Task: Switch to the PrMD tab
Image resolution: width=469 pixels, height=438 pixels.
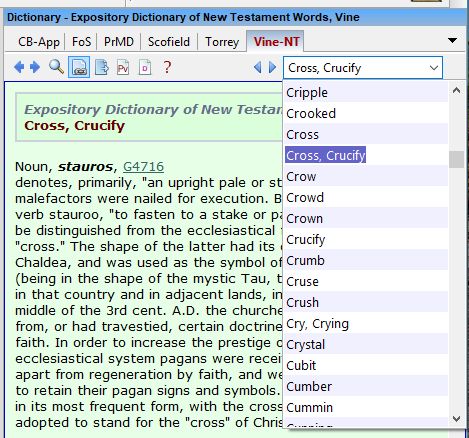Action: pyautogui.click(x=119, y=42)
